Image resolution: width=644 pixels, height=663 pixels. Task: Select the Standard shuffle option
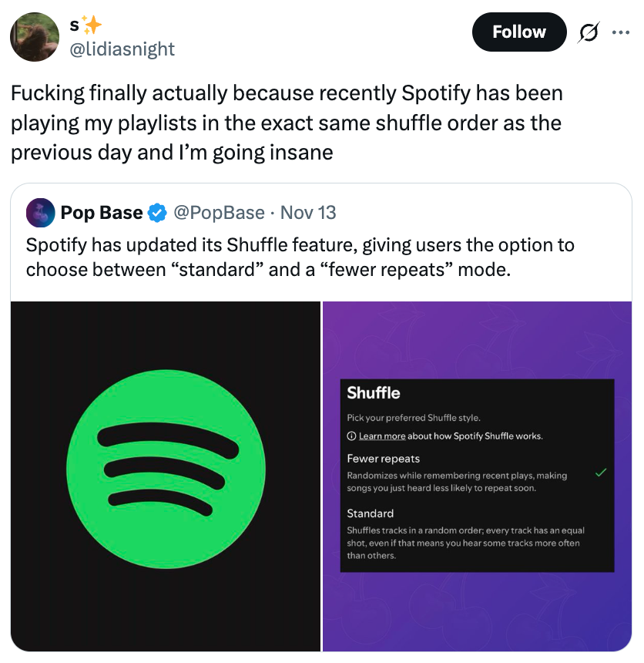click(370, 513)
